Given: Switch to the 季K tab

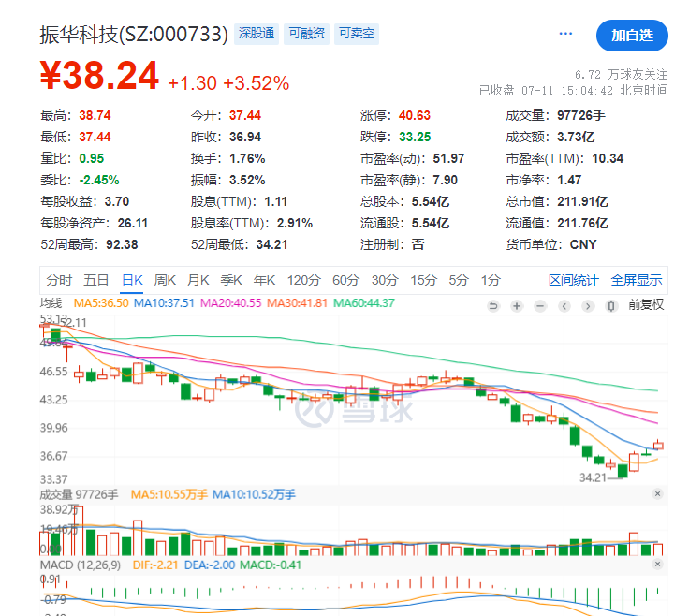Looking at the screenshot, I should coord(231,280).
